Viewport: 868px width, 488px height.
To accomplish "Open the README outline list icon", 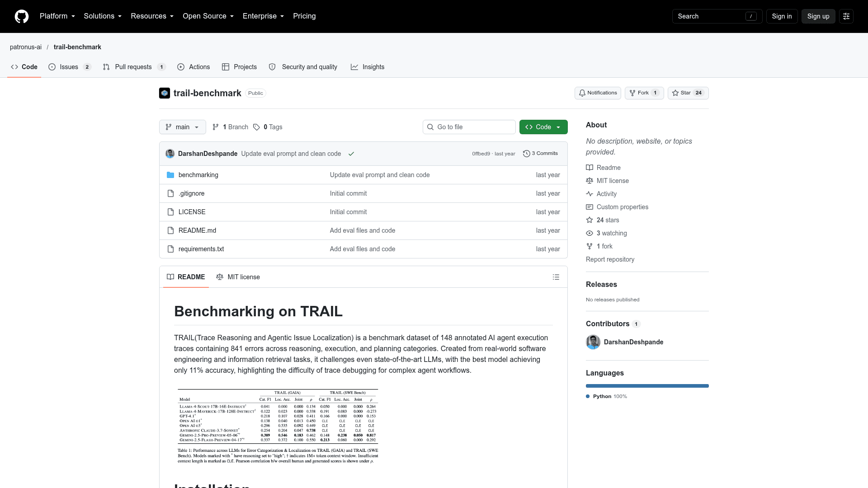I will [556, 277].
